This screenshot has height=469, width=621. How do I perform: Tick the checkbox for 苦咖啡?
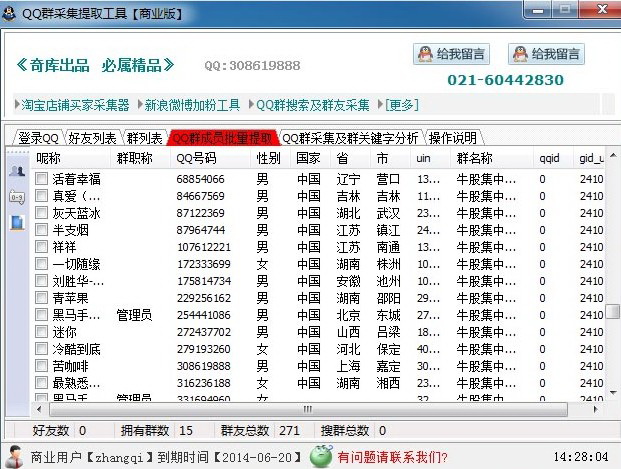(x=41, y=366)
